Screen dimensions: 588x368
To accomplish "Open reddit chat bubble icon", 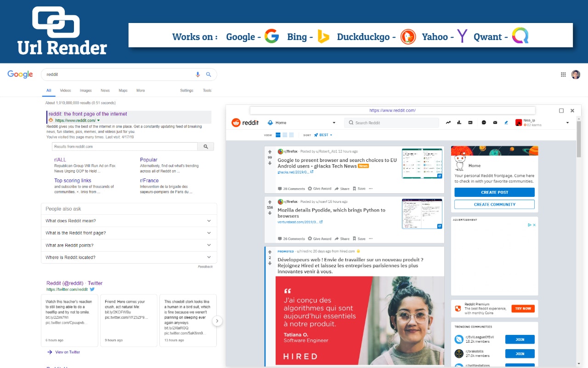I will [484, 123].
